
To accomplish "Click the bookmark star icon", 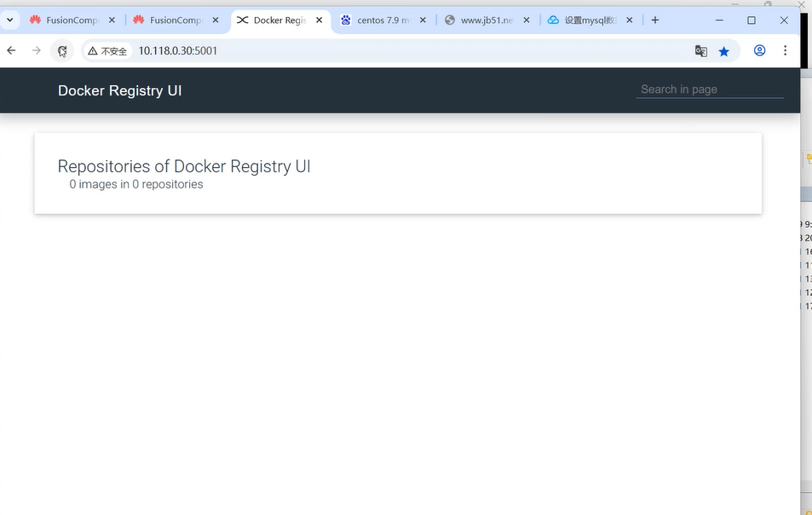I will click(x=724, y=51).
